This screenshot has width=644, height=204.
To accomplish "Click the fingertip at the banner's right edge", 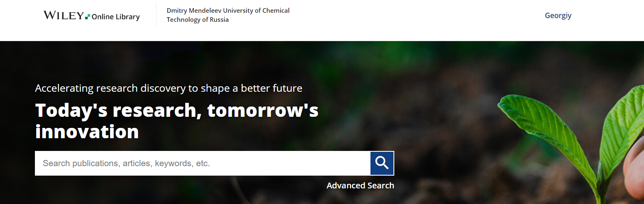I will 634,169.
